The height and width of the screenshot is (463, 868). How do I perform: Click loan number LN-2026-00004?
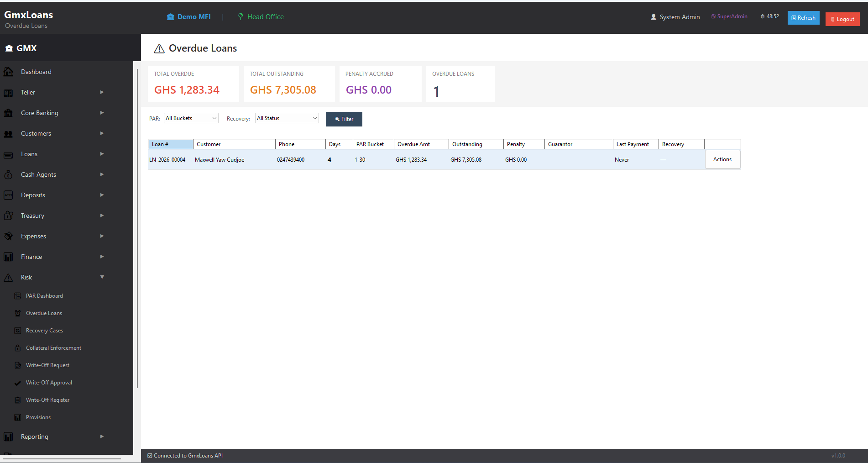click(x=167, y=160)
